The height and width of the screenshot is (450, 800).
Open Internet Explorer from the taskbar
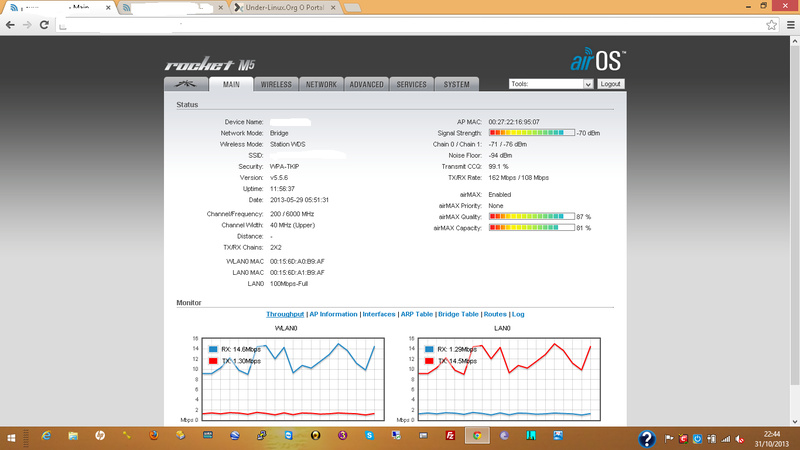pyautogui.click(x=46, y=436)
